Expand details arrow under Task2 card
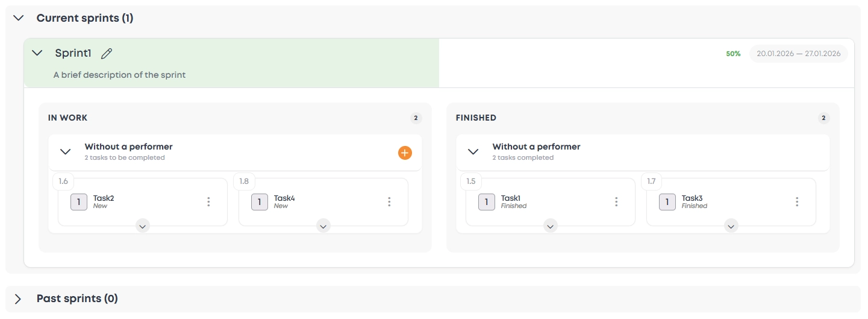 143,226
